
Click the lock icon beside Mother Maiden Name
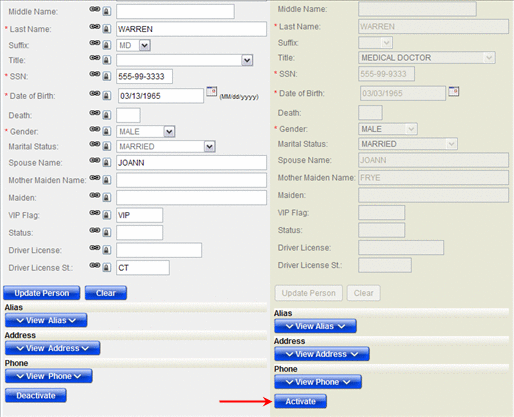[x=106, y=180]
